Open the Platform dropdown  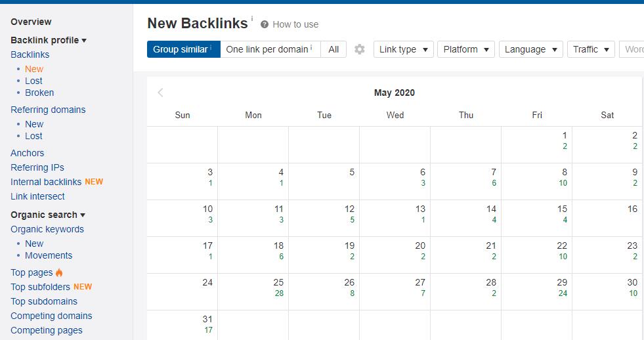466,49
